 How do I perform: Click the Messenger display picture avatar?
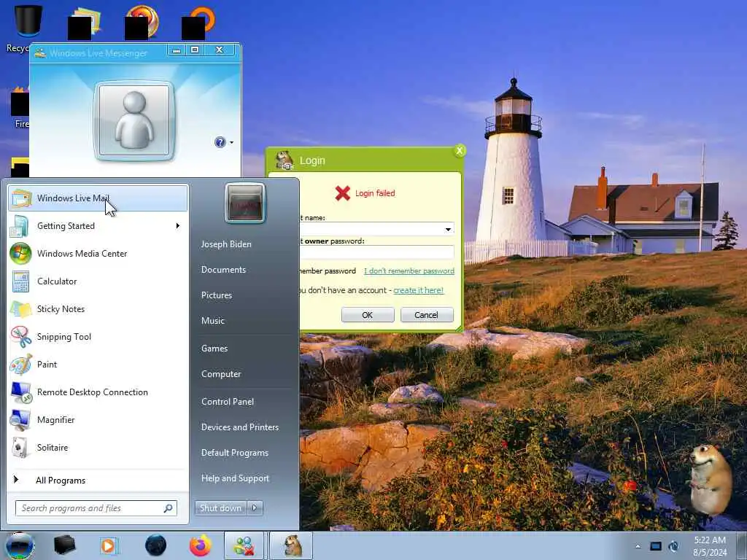134,120
